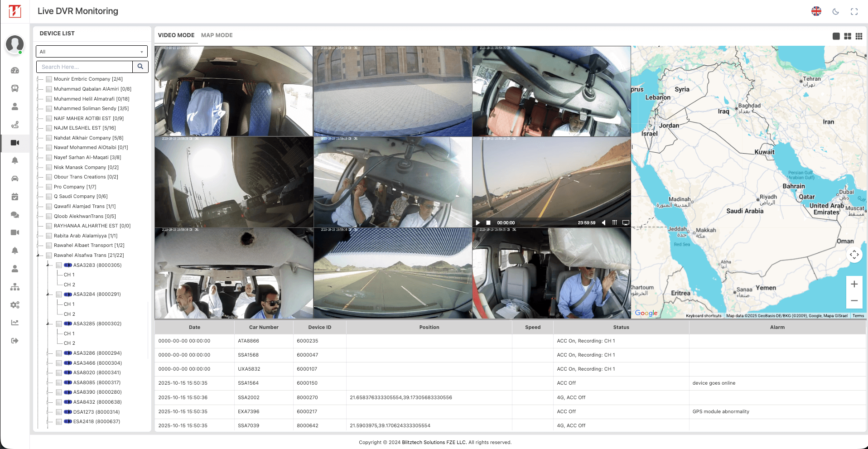Screen dimensions: 868x449
Task: Open the analytics chart icon in sidebar
Action: (15, 323)
